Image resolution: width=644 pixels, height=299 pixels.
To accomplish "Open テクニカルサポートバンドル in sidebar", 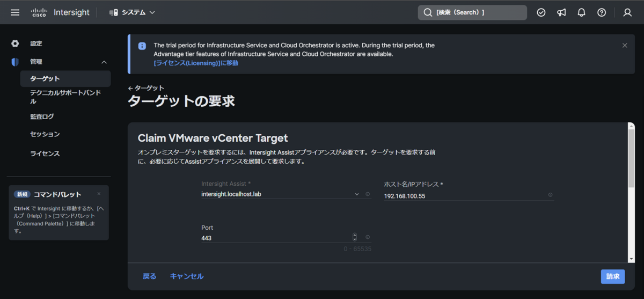I will [65, 97].
